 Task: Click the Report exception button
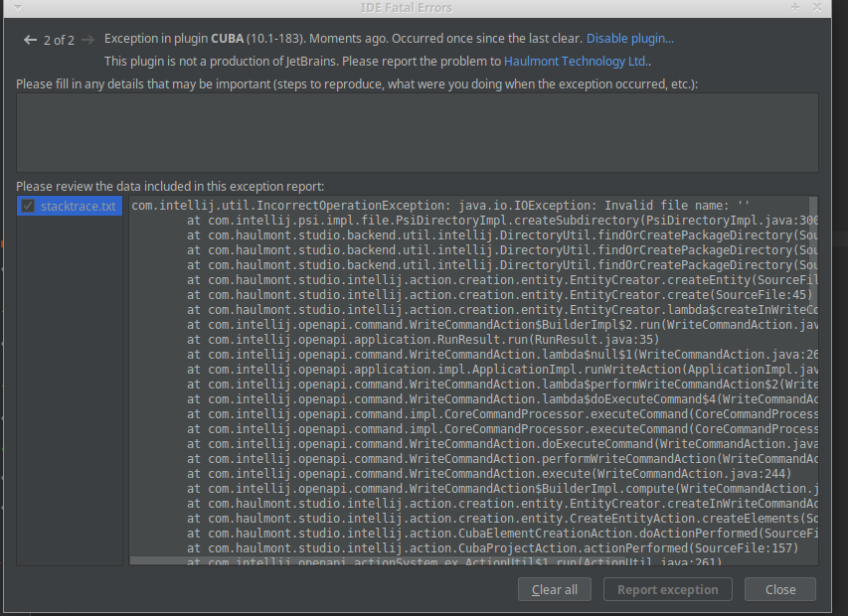click(667, 589)
